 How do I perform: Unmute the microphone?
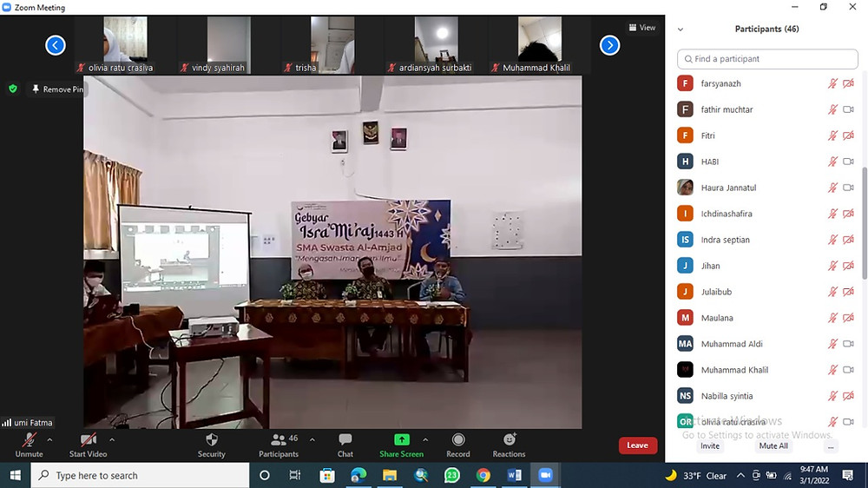(x=29, y=445)
